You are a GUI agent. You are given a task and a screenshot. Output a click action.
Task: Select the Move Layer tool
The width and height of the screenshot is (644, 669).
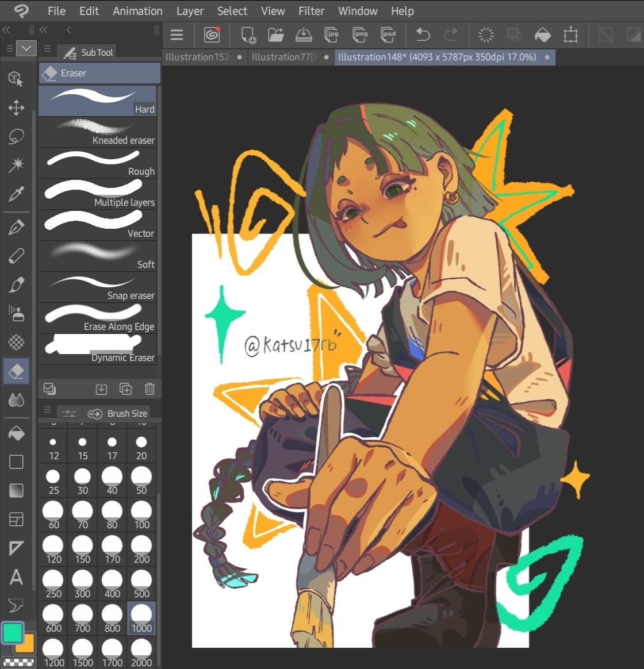pyautogui.click(x=16, y=107)
